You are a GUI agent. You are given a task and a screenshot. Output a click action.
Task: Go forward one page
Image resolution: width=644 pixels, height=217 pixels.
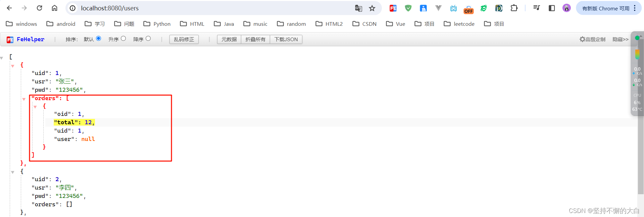coord(24,8)
